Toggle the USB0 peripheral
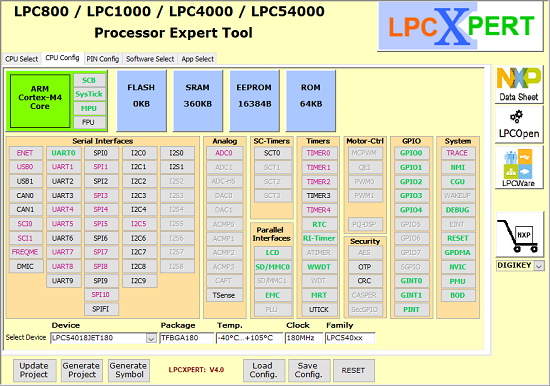This screenshot has width=550, height=386. click(x=25, y=167)
